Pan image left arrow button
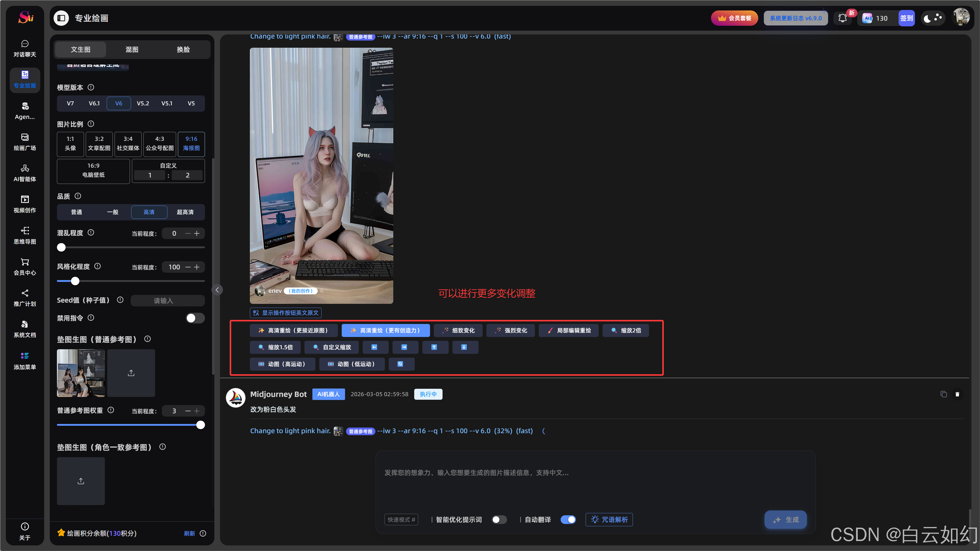This screenshot has width=980, height=551. click(375, 347)
